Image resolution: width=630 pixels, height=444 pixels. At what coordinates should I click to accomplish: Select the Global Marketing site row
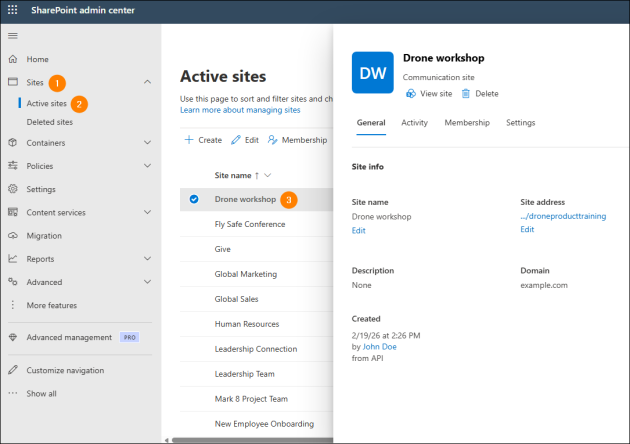256,274
